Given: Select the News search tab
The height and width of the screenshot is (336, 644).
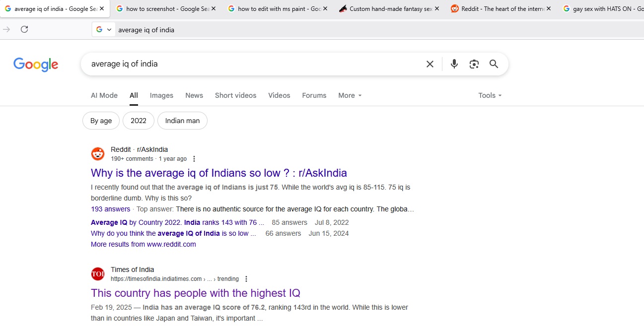Looking at the screenshot, I should 194,95.
